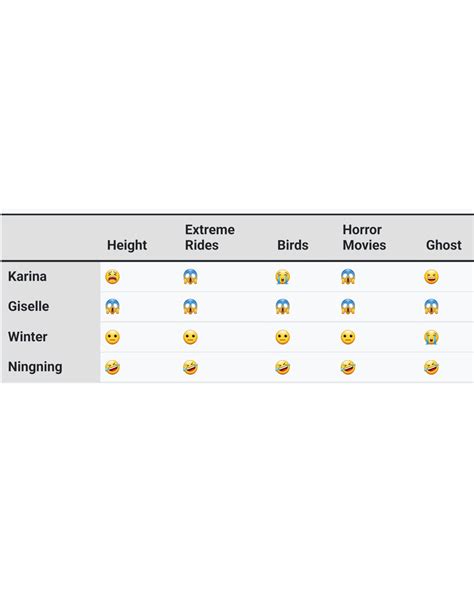The height and width of the screenshot is (592, 474).
Task: Select the Birds column header
Action: 293,245
